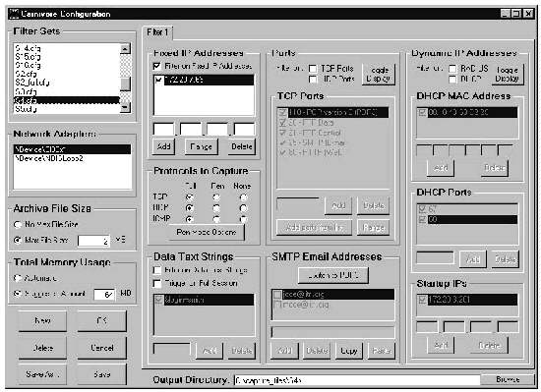
Task: Enable filtering on TCP Ports checkbox
Action: coord(313,69)
